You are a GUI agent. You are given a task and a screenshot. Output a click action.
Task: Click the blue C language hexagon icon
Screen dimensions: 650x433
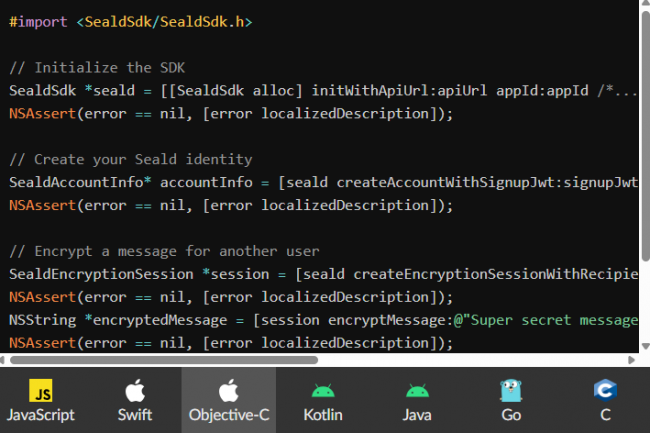click(x=604, y=390)
